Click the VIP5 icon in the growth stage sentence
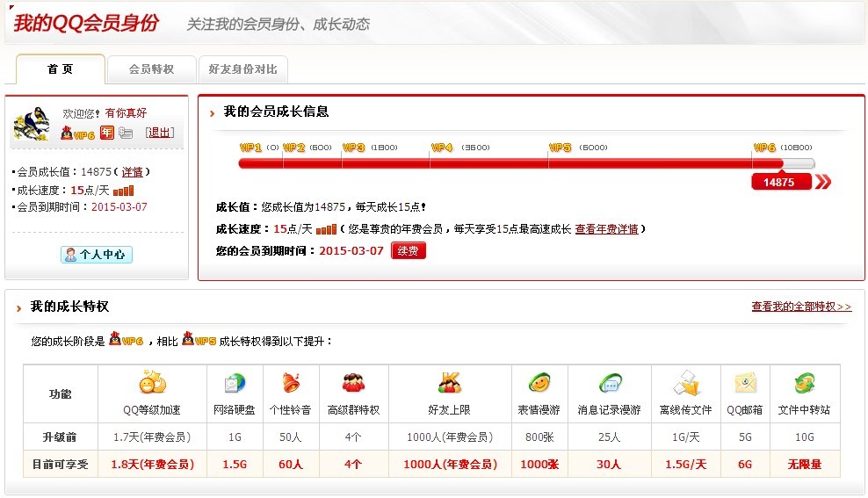The height and width of the screenshot is (498, 868). tap(199, 339)
